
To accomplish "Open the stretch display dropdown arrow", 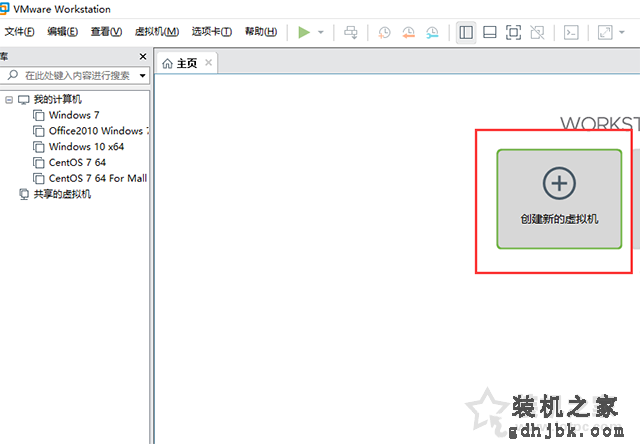I will [622, 32].
